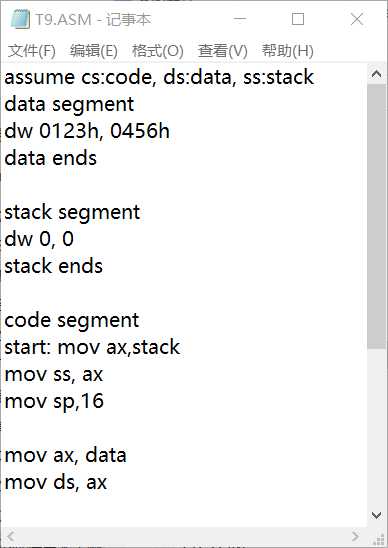Click the Notepad app icon in title bar

20,19
